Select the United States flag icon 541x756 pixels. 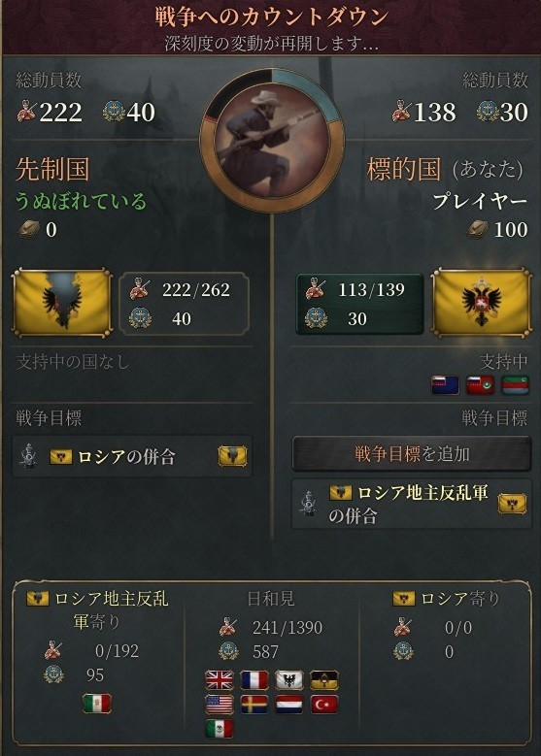(220, 705)
